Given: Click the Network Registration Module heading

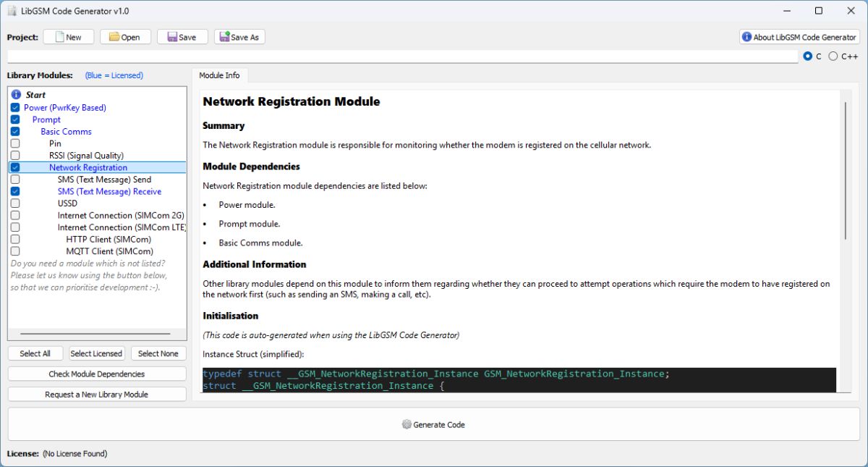Looking at the screenshot, I should pos(291,101).
